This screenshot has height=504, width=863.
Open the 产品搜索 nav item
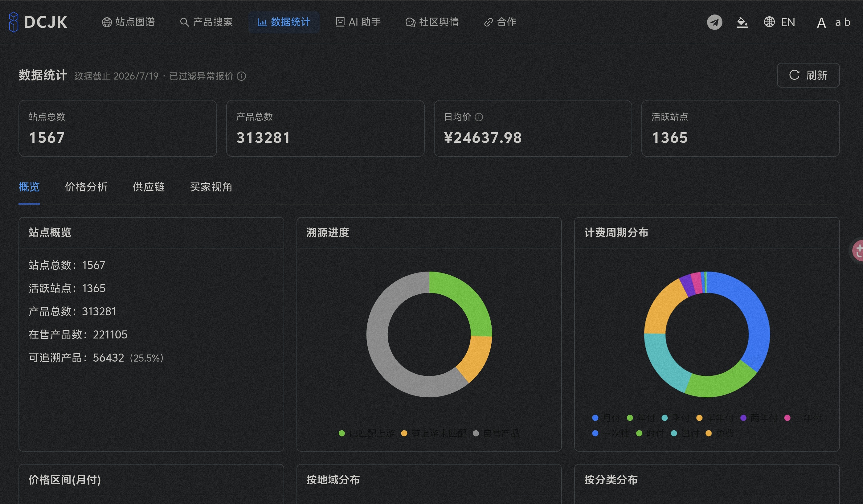[206, 22]
